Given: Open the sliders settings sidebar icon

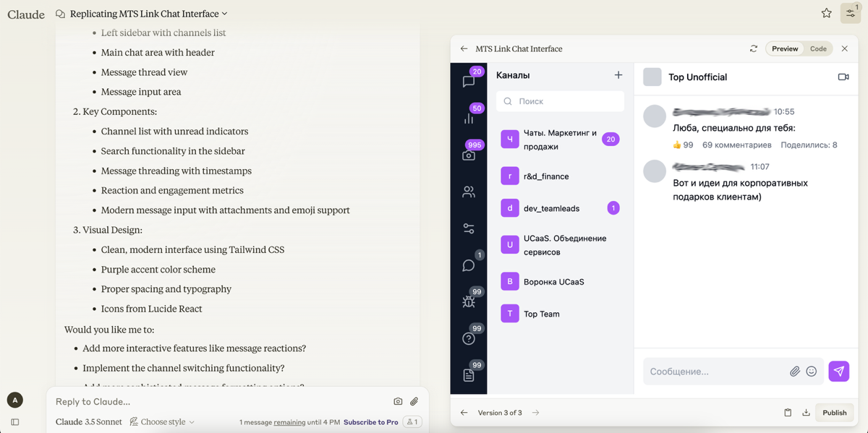Looking at the screenshot, I should point(469,228).
